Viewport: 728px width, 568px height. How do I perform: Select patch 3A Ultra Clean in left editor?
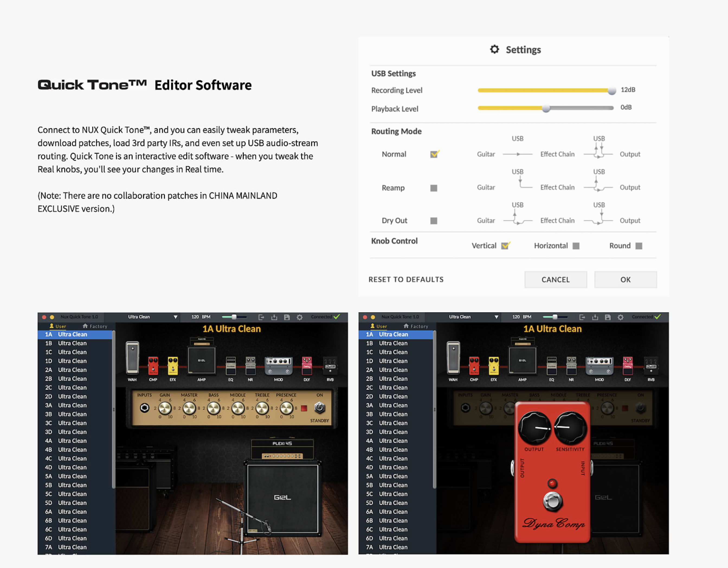pos(75,405)
